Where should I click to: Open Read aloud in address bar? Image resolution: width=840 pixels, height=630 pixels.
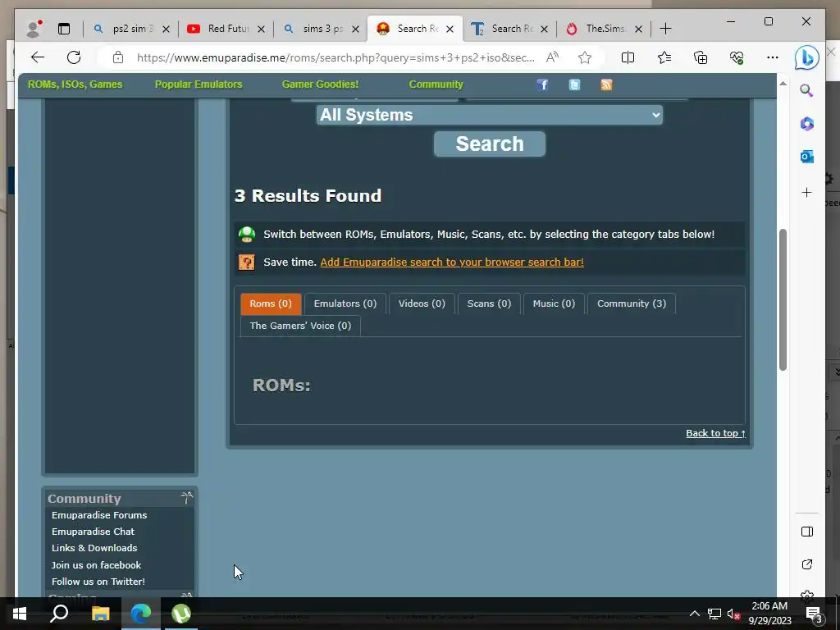coord(552,57)
